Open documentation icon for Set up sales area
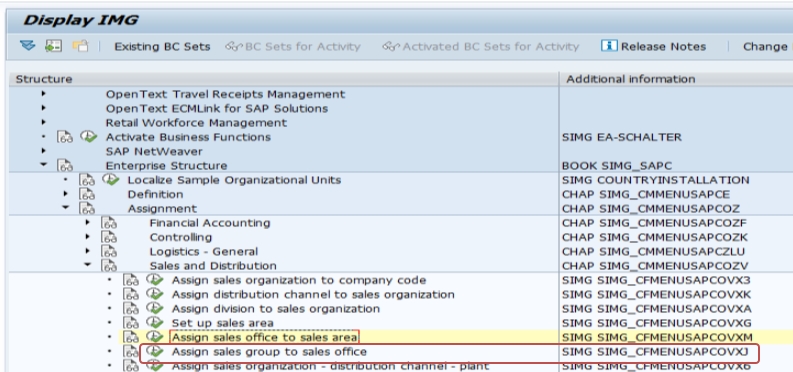 click(x=131, y=322)
